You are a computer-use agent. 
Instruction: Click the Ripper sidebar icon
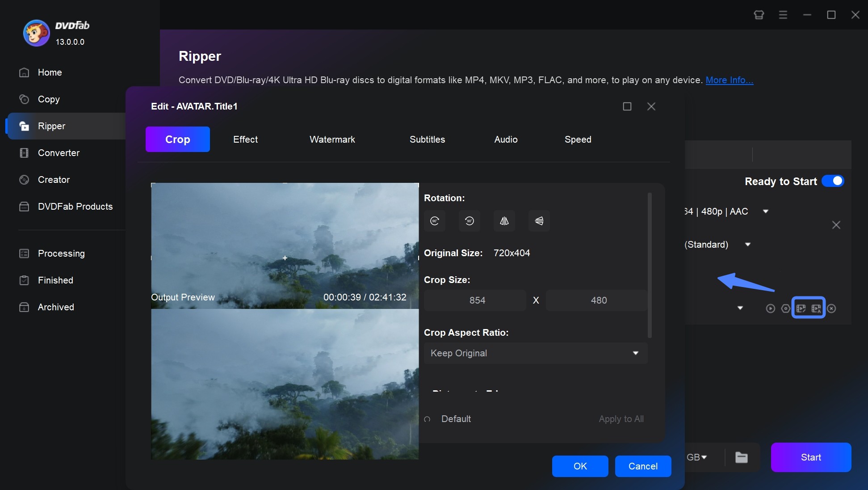click(x=24, y=125)
